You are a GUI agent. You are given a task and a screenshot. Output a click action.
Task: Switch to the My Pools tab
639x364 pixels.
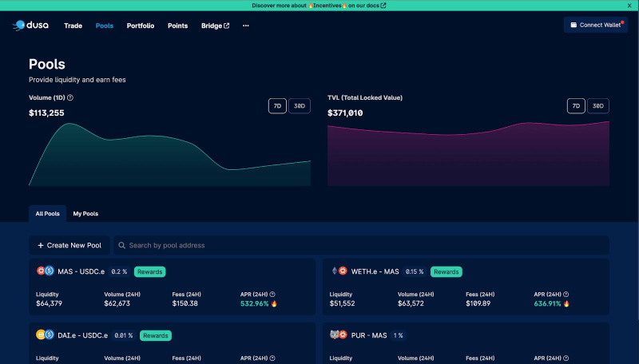(85, 214)
